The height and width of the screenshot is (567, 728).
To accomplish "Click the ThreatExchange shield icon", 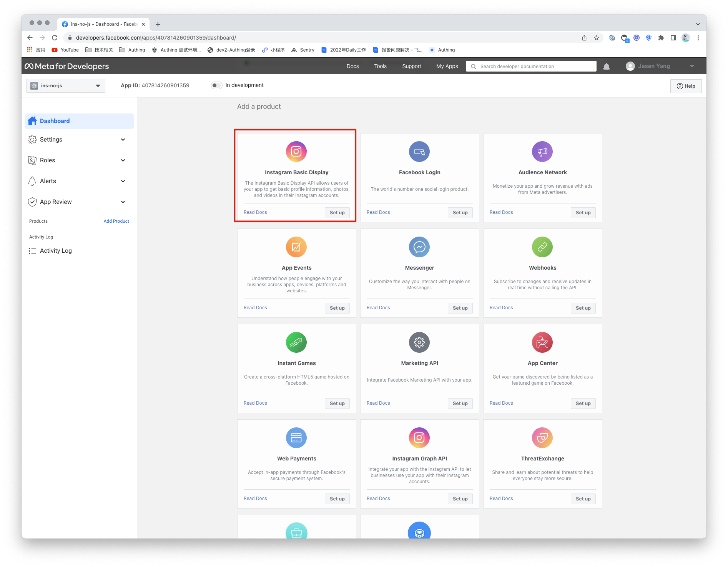I will (542, 437).
